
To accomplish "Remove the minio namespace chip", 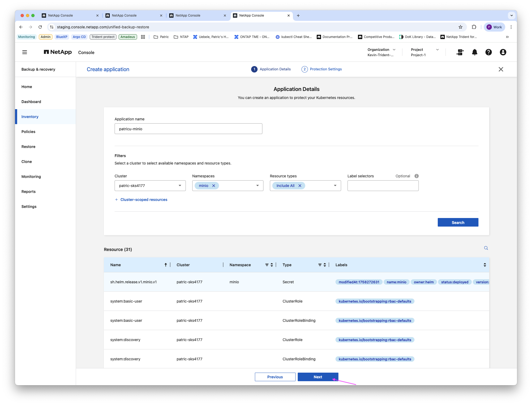I will point(214,186).
